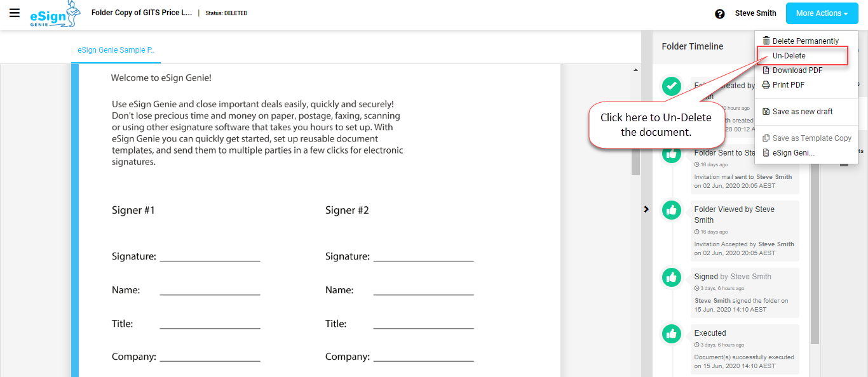Open the hamburger navigation menu
Image resolution: width=868 pixels, height=377 pixels.
coord(14,13)
